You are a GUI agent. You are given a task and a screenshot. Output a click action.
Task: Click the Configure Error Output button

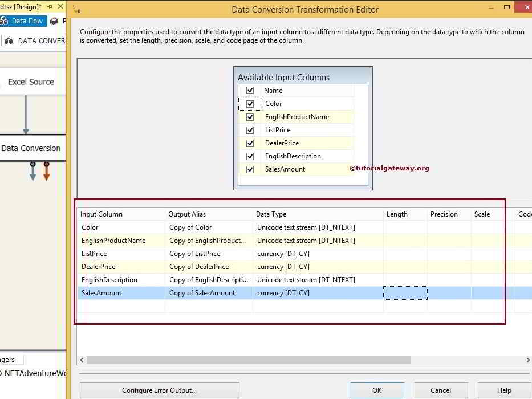click(159, 390)
